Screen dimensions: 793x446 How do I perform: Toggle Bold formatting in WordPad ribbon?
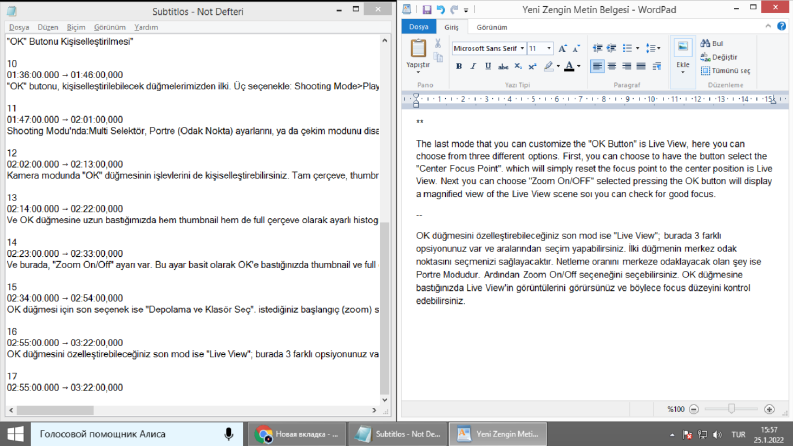click(459, 66)
